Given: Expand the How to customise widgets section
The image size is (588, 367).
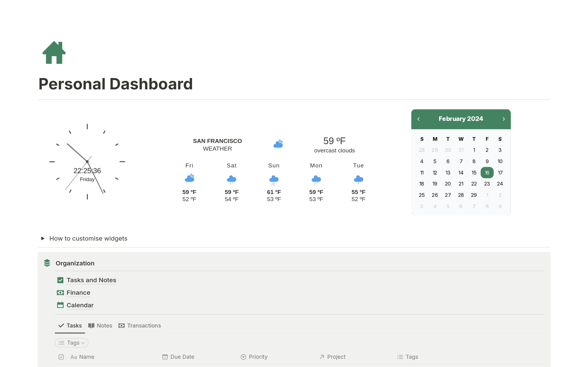Looking at the screenshot, I should coord(42,238).
